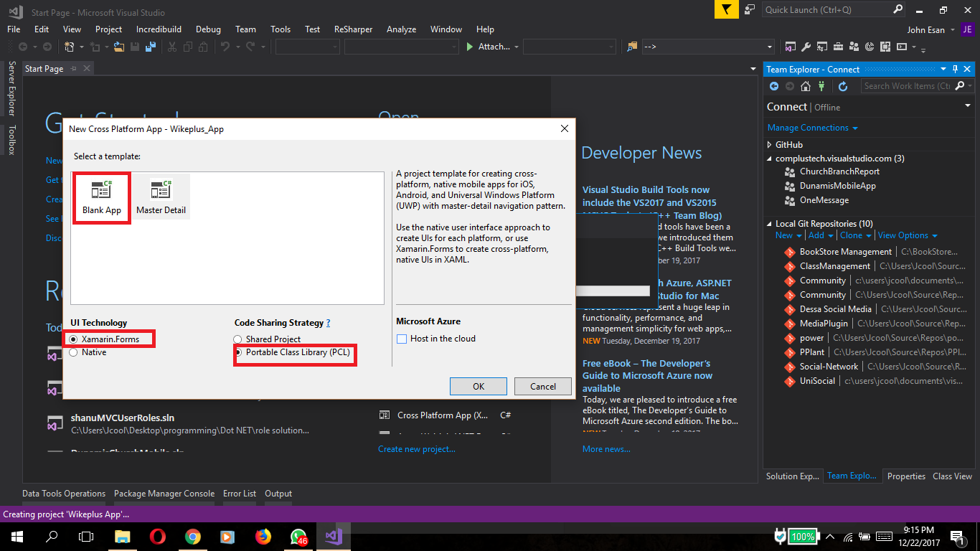Click the JE account avatar
This screenshot has width=980, height=551.
[967, 29]
